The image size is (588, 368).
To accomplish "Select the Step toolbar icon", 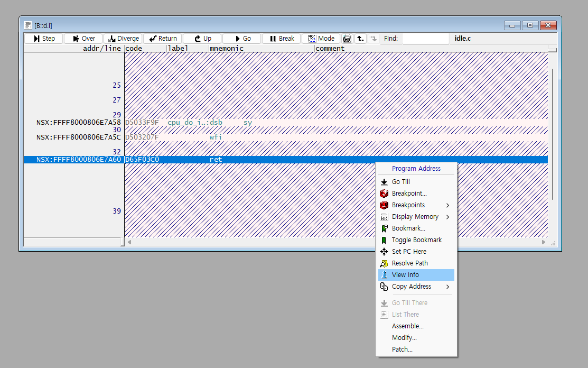I will pos(43,38).
